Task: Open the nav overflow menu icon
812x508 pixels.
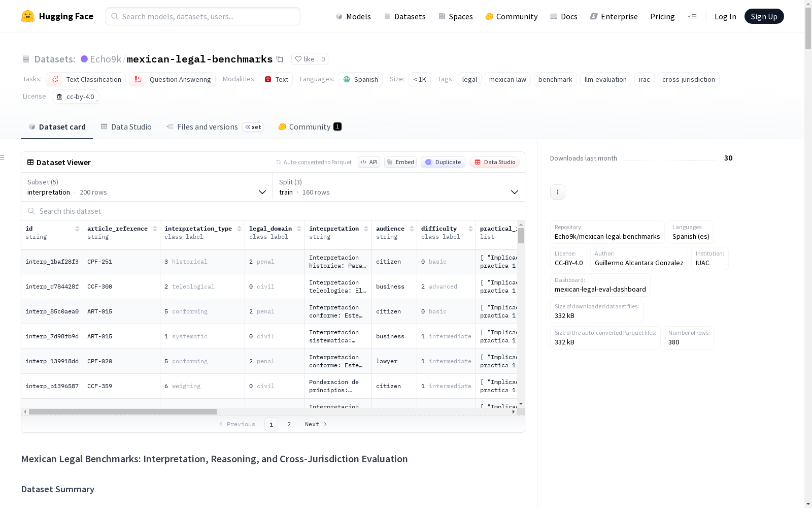Action: (x=692, y=16)
